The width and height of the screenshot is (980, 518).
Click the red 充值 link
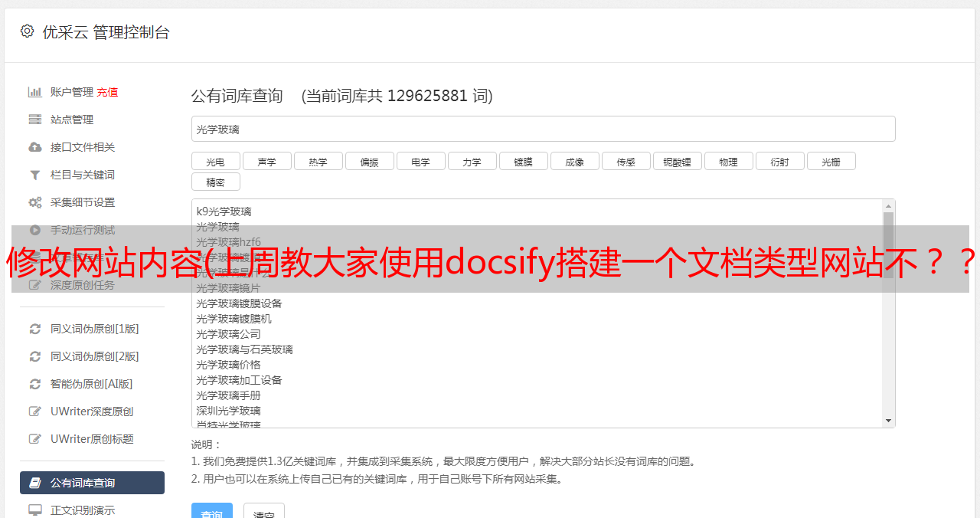[107, 92]
